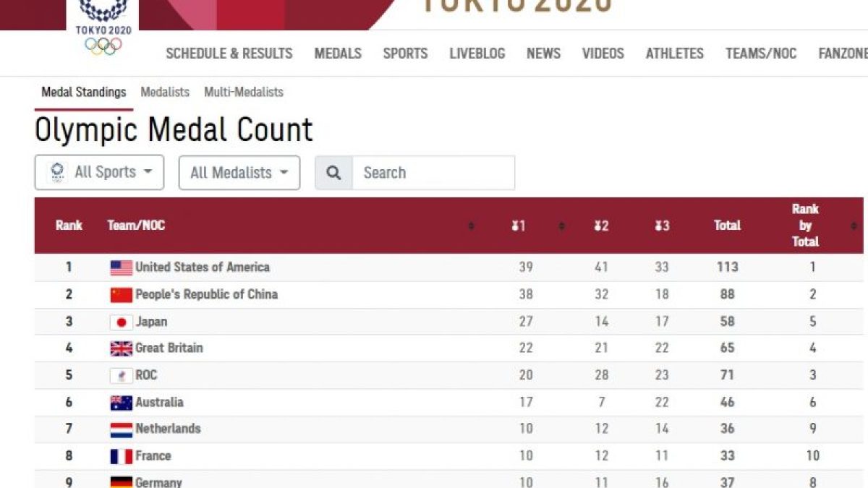Click China gold medal count 38

[526, 294]
